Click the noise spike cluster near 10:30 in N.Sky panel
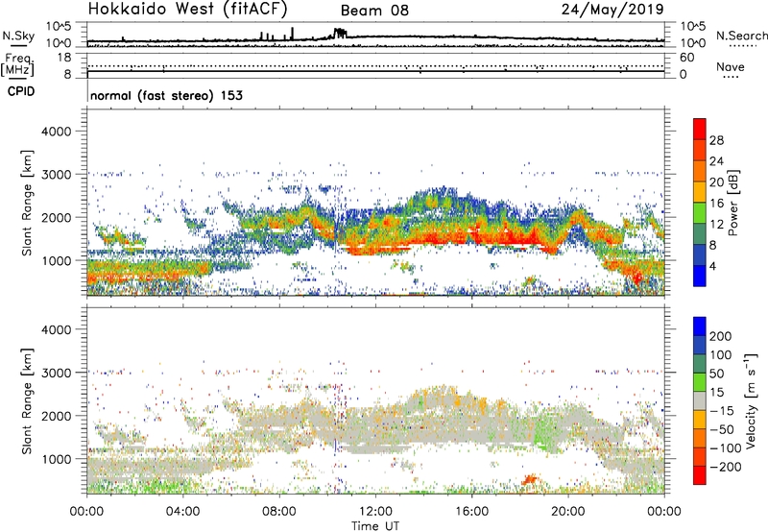 340,34
